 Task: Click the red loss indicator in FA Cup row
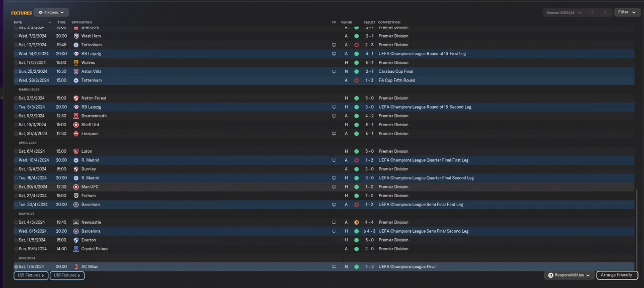[x=356, y=80]
